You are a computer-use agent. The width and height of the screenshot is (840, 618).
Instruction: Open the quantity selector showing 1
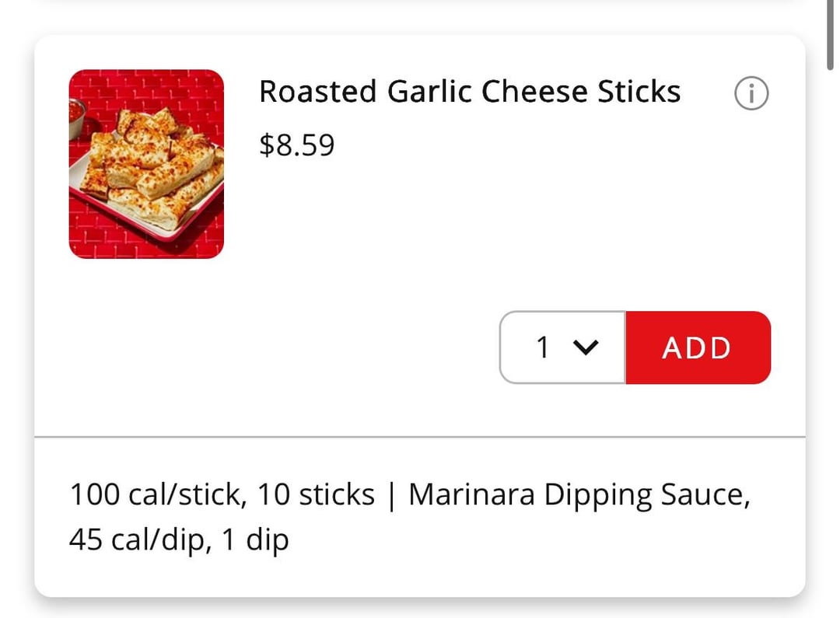click(x=562, y=348)
